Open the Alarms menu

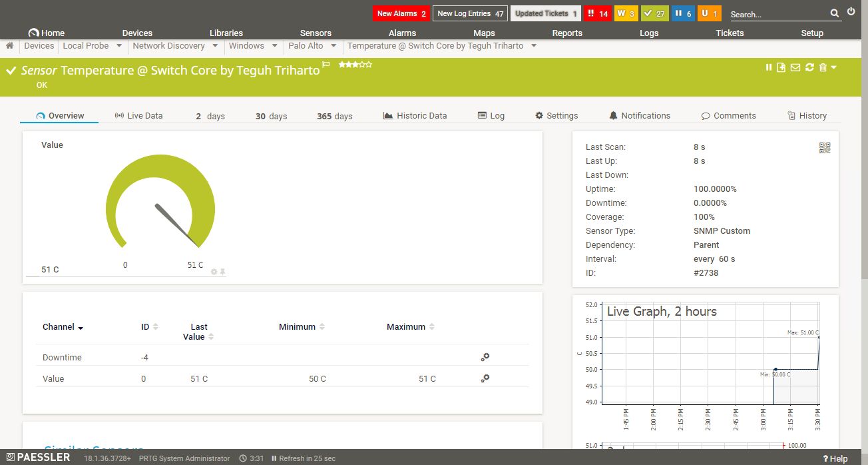coord(402,32)
